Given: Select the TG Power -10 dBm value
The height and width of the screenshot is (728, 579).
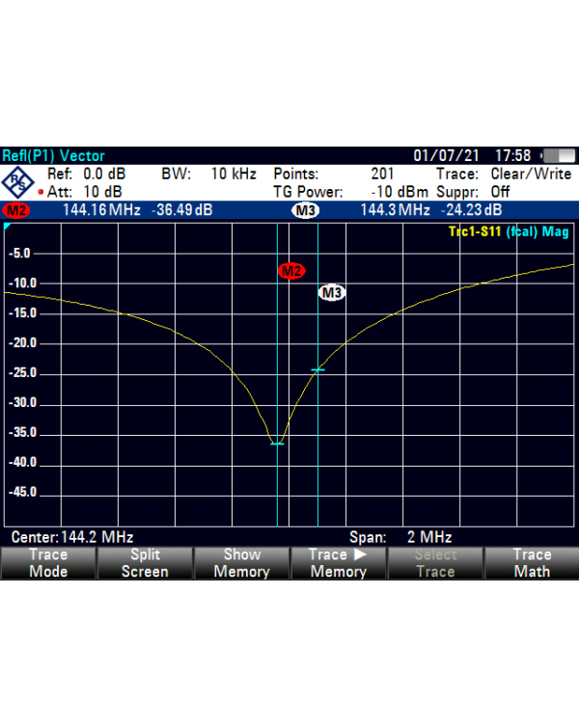Looking at the screenshot, I should click(x=400, y=192).
